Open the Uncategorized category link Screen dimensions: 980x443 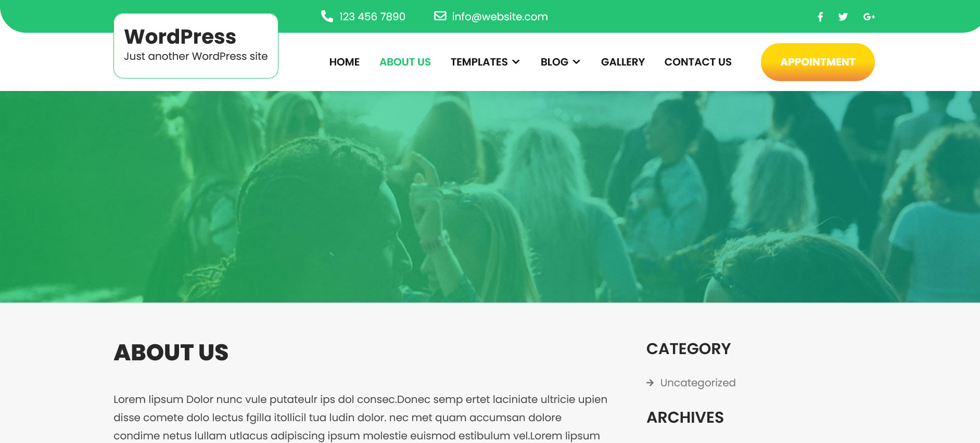698,383
